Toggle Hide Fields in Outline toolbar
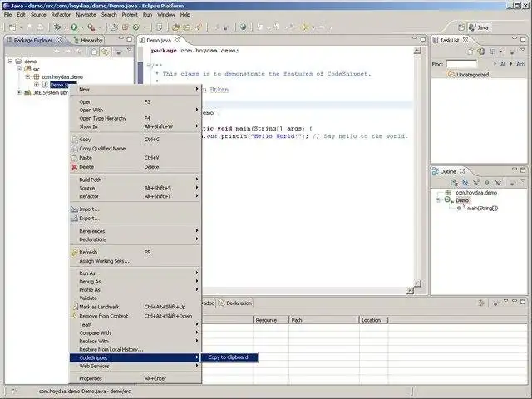Image resolution: width=532 pixels, height=399 pixels. tap(465, 183)
